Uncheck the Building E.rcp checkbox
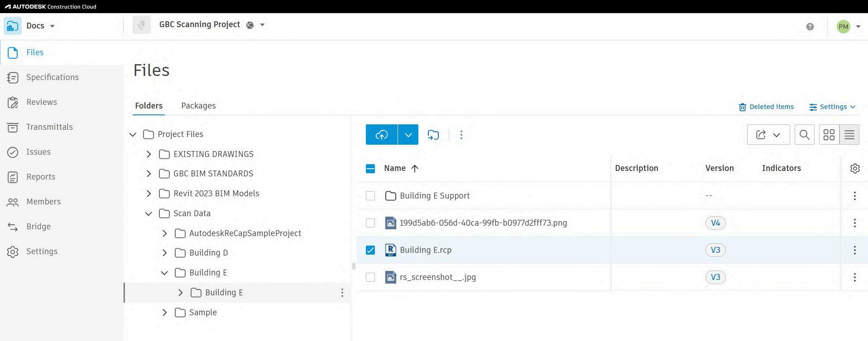Screen dimensions: 868x341 tap(370, 250)
